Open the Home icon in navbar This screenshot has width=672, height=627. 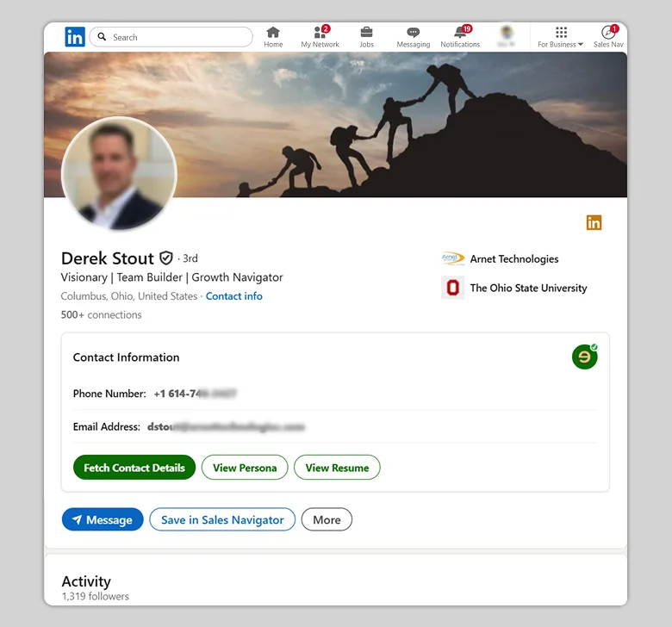point(273,33)
